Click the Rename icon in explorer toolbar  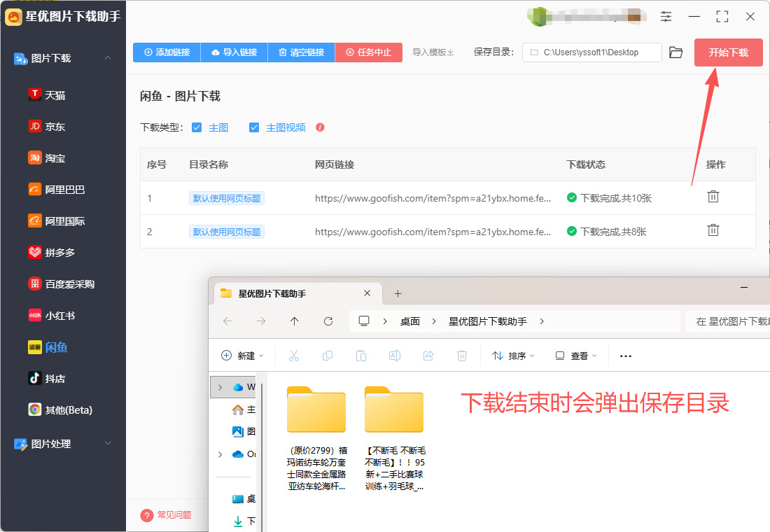[395, 356]
